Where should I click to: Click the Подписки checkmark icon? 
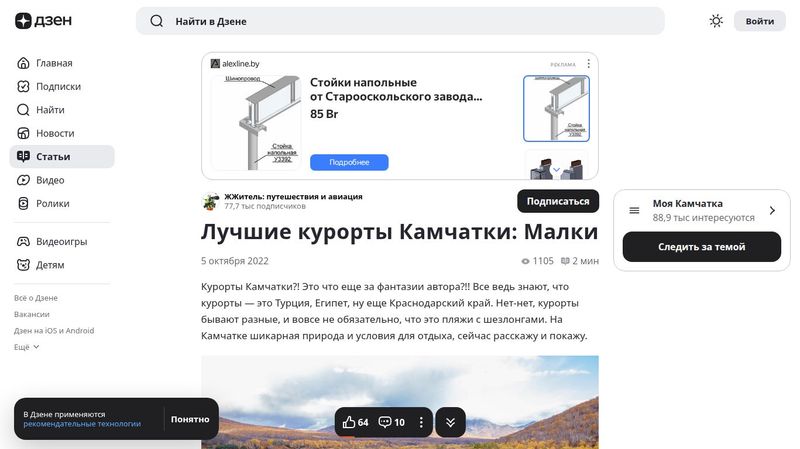coord(23,86)
